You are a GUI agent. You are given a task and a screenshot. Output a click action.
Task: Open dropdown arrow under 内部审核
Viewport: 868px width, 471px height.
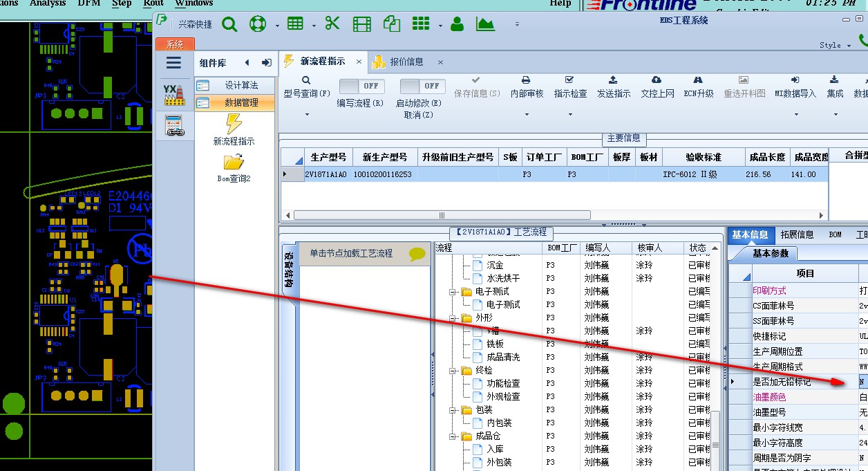pyautogui.click(x=527, y=115)
